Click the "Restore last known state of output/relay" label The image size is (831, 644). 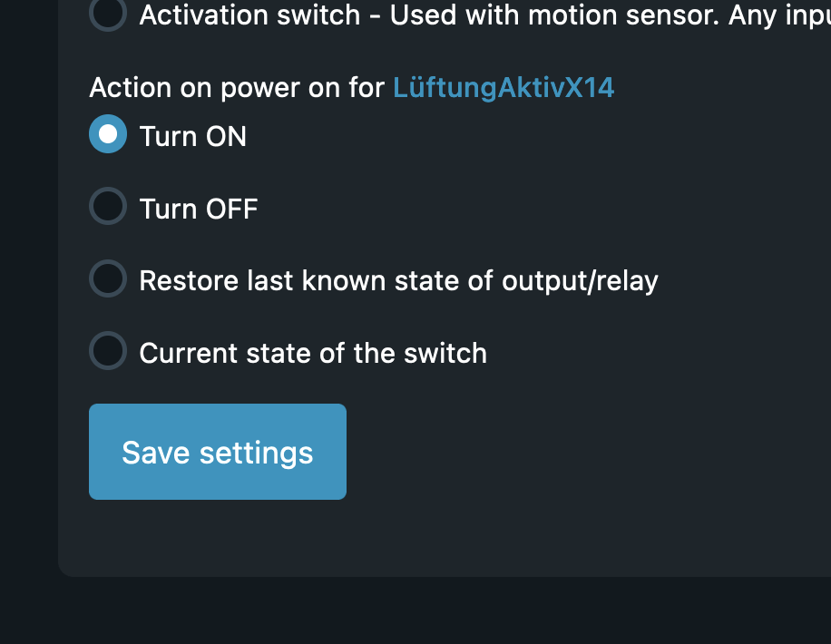point(398,280)
